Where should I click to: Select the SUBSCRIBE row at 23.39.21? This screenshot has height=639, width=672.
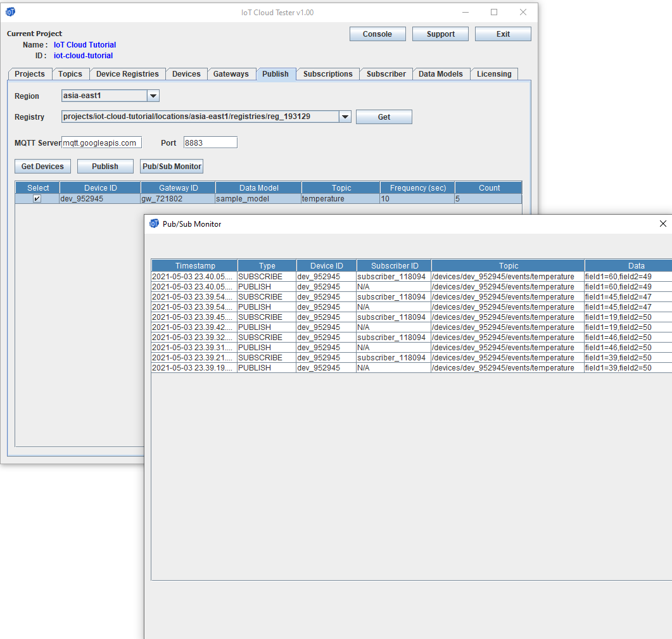[x=412, y=358]
